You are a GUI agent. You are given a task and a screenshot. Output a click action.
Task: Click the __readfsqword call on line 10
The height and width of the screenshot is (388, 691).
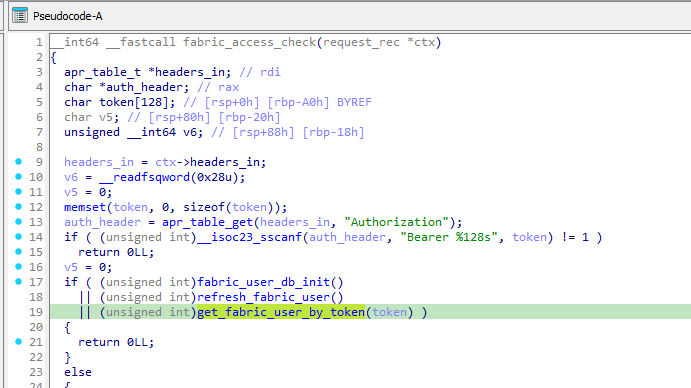(x=145, y=177)
